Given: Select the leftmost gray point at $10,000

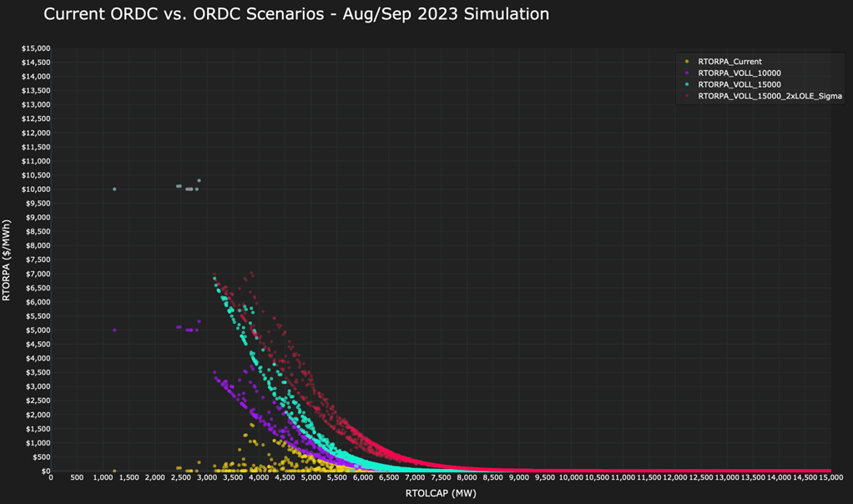Looking at the screenshot, I should pyautogui.click(x=114, y=189).
